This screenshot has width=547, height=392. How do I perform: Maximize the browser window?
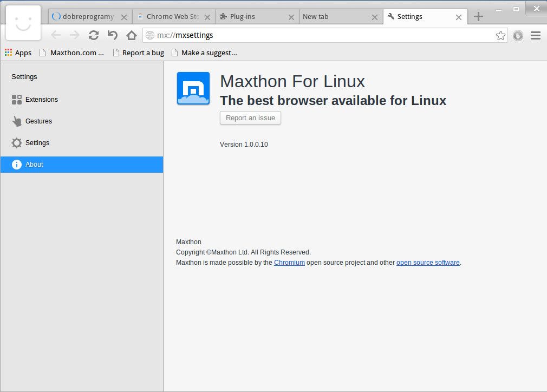point(516,9)
